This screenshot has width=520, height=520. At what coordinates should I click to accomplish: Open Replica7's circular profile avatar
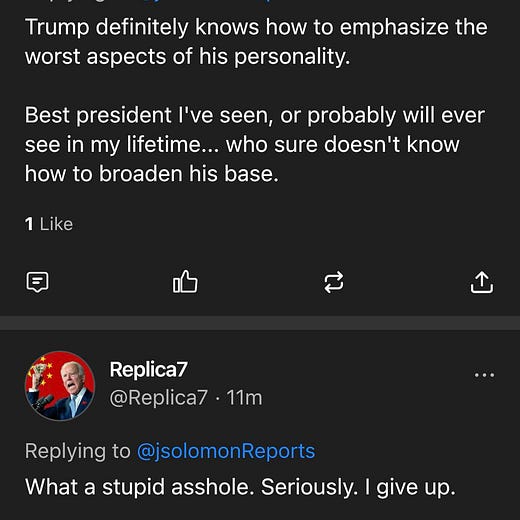point(60,386)
